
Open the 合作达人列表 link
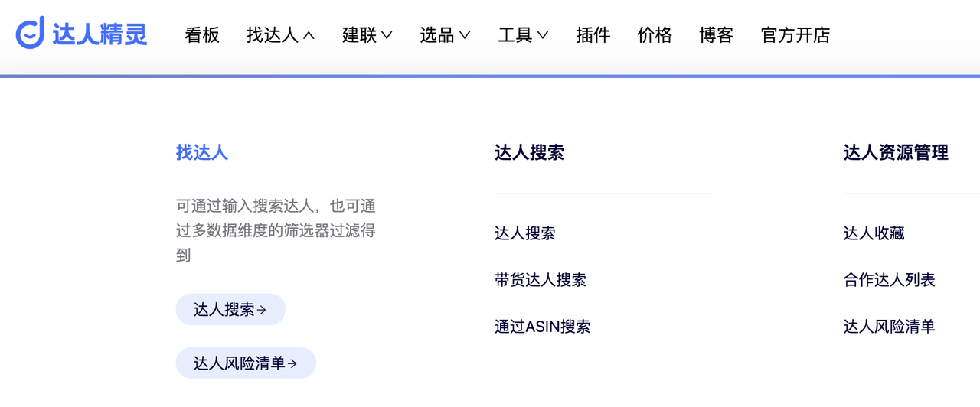pyautogui.click(x=890, y=280)
